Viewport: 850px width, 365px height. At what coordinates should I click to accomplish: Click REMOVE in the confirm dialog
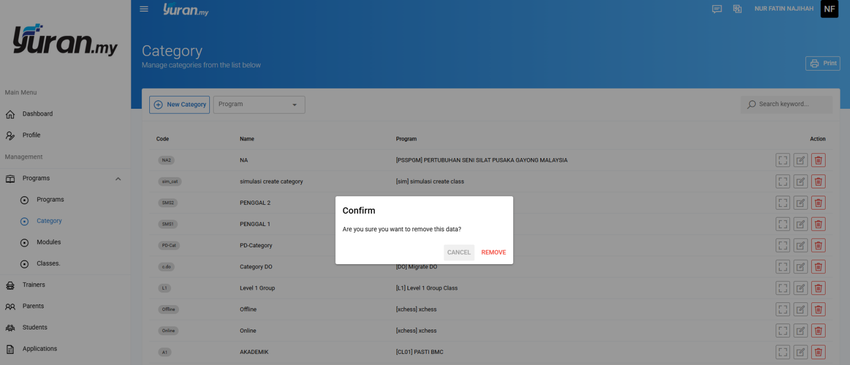coord(493,252)
